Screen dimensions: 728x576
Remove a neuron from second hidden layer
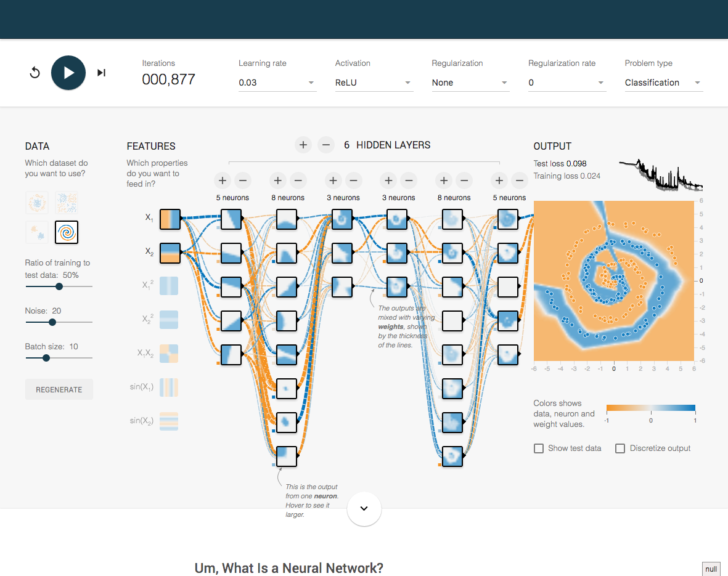[298, 180]
